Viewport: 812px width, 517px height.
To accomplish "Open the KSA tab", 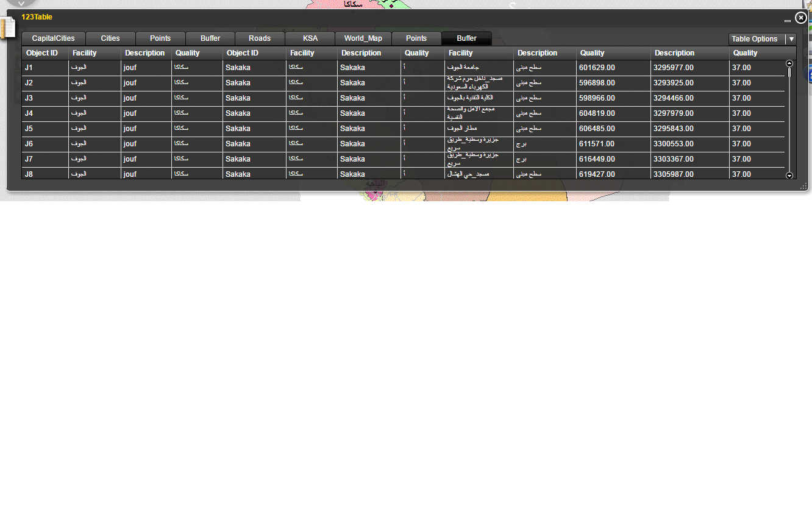I will 310,38.
